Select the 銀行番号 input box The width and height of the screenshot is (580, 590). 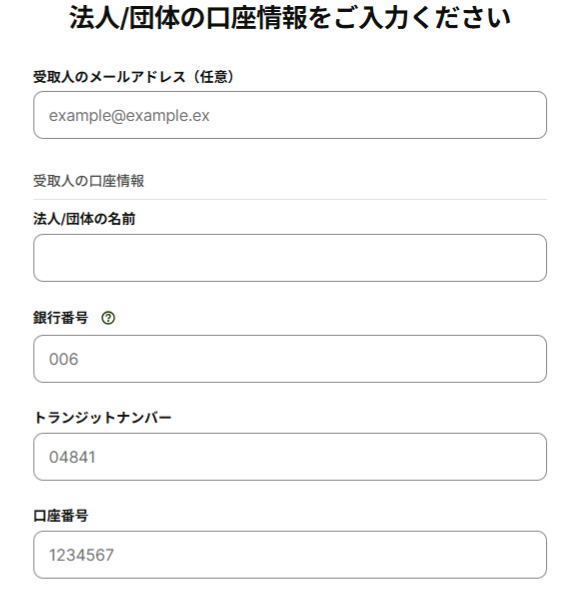(x=290, y=359)
